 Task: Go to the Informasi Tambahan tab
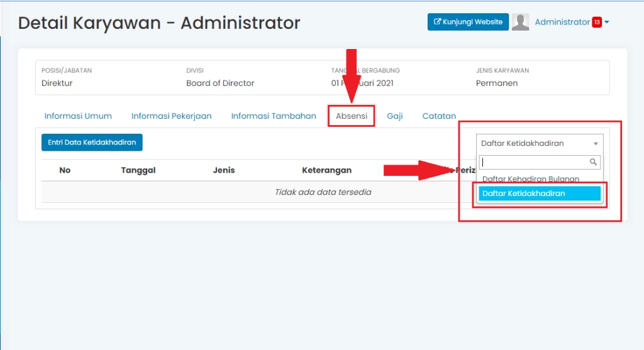click(274, 116)
